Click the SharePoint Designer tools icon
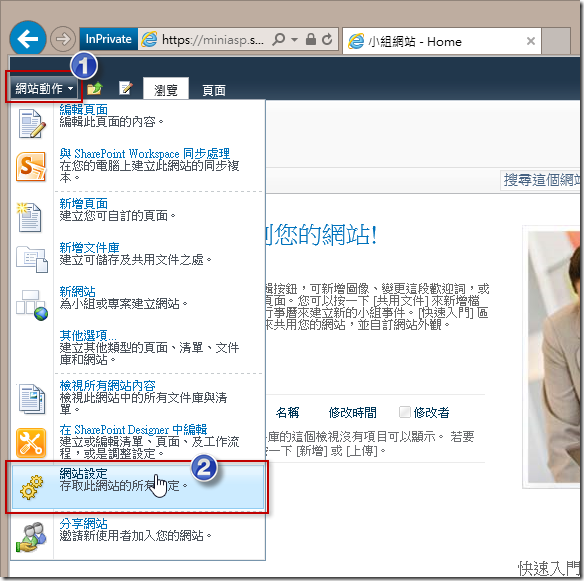The image size is (584, 581). pos(31,443)
